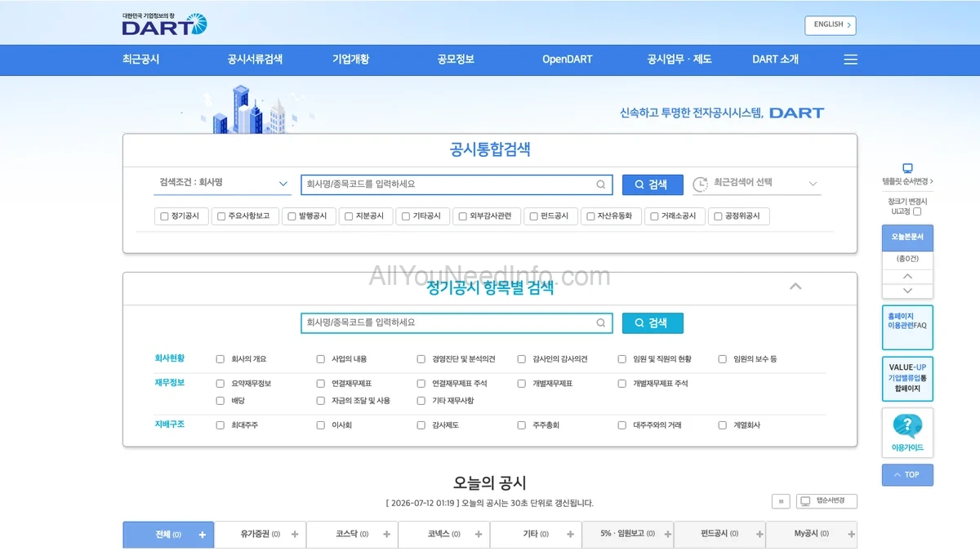Click the blue 검색 button in 공시통합검색
The image size is (980, 551).
click(653, 184)
